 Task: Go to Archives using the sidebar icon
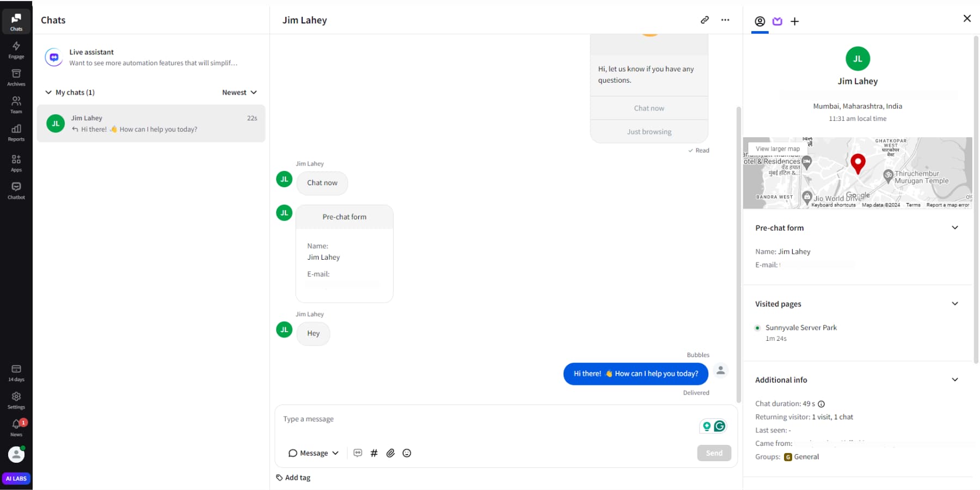click(16, 75)
